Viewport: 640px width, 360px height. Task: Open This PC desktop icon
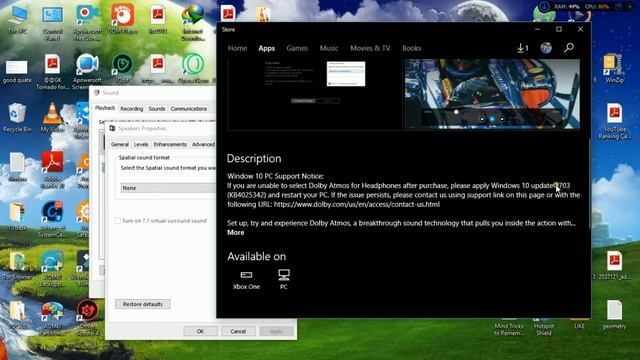pyautogui.click(x=18, y=20)
